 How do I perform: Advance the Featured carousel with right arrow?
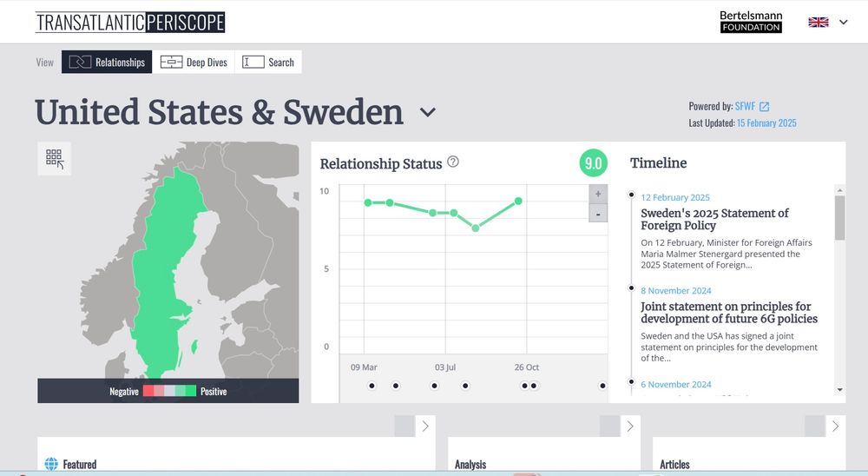click(x=425, y=426)
